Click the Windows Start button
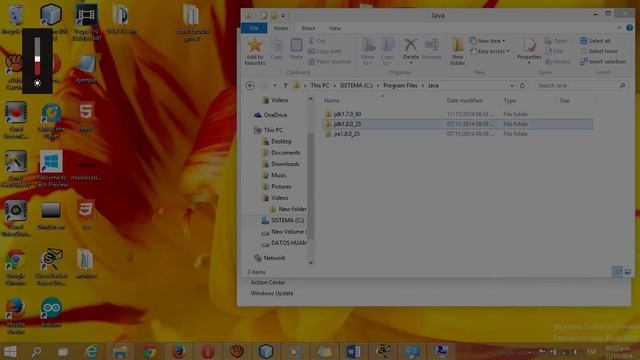 (10, 351)
